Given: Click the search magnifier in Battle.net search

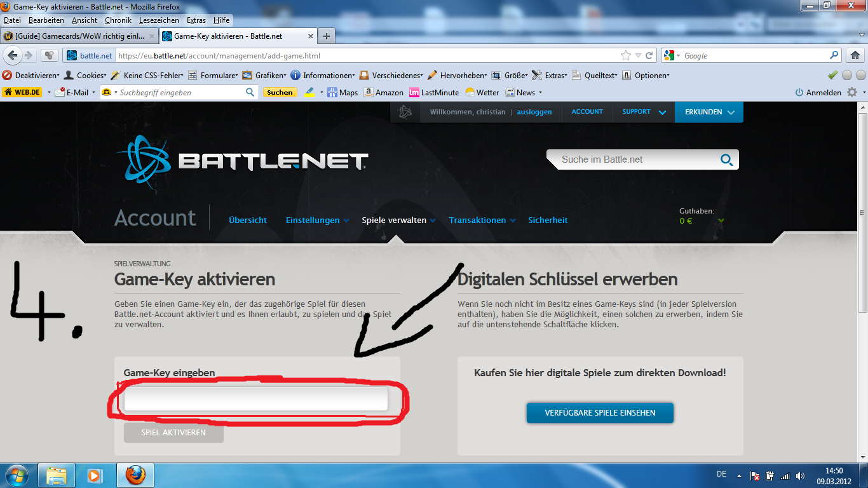Looking at the screenshot, I should click(726, 159).
